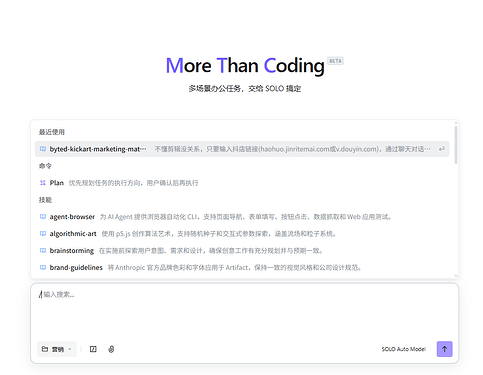The image size is (483, 375).
Task: Choose the brand-guidelines skill
Action: click(242, 267)
